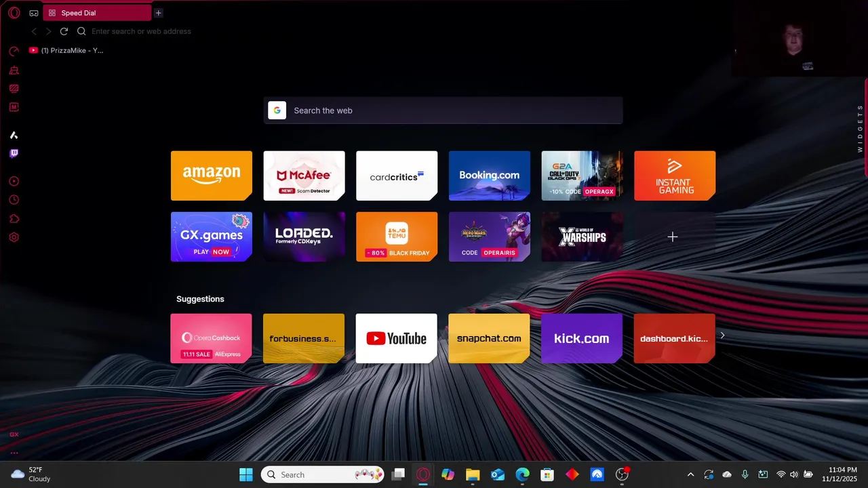Click Google logo in search box
Viewport: 868px width, 488px height.
(277, 110)
